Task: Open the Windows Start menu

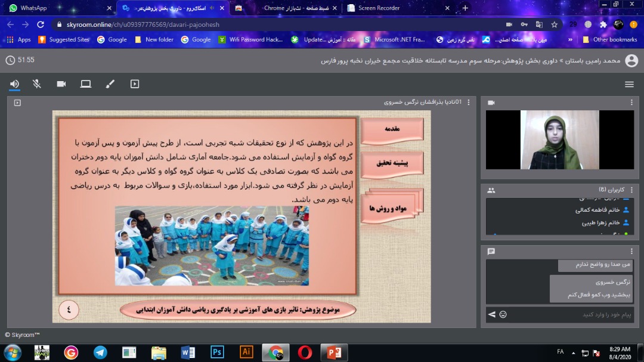Action: 13,352
